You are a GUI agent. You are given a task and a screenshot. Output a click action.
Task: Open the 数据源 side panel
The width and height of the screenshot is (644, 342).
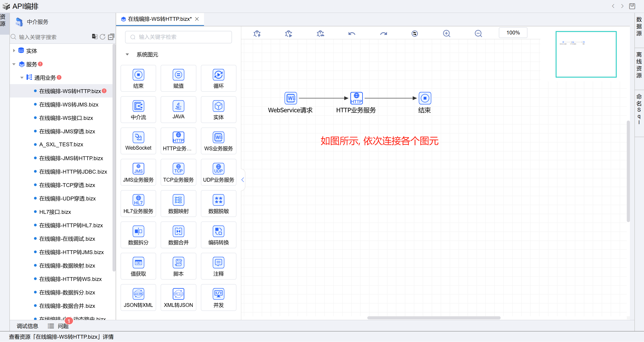pos(639,26)
